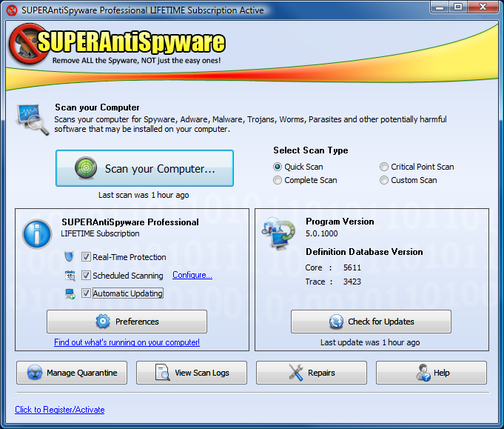Click 'Last update was 1 hour ago' text
Screen dimensions: 504x429
(370, 342)
